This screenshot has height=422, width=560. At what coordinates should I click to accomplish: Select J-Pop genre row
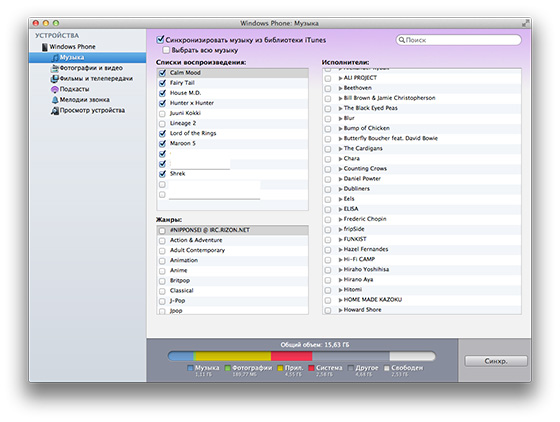232,301
